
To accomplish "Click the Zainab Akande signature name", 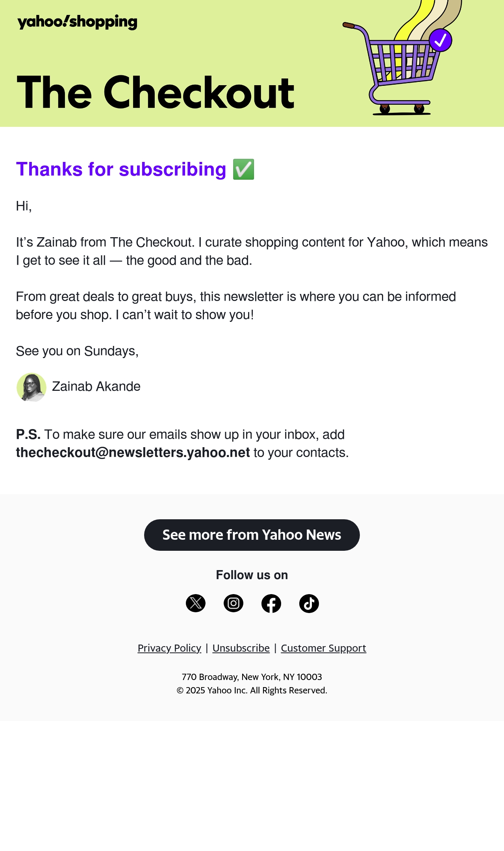I will coord(96,386).
